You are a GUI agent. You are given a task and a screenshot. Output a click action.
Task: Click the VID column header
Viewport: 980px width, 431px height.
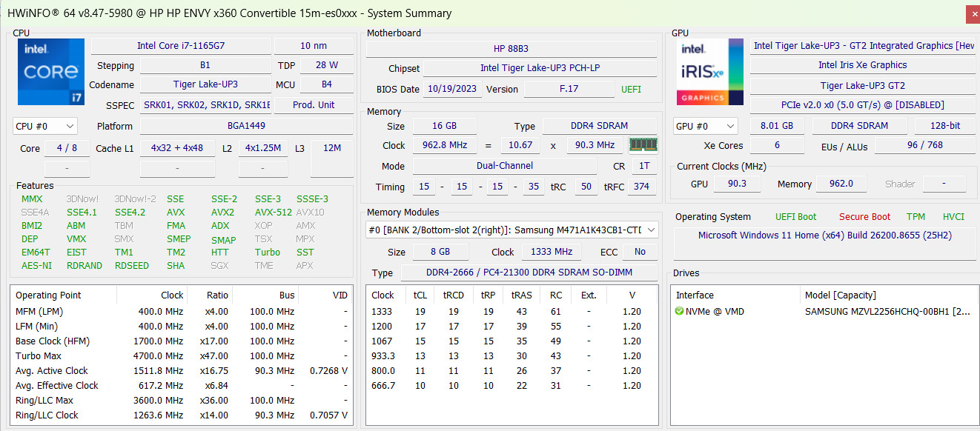pyautogui.click(x=325, y=295)
